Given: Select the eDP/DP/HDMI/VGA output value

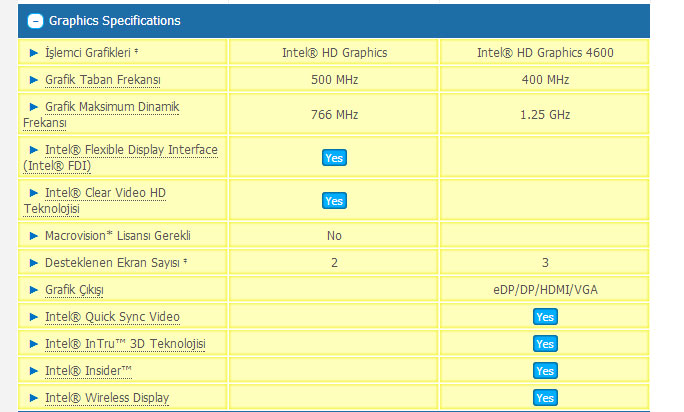Looking at the screenshot, I should [545, 290].
